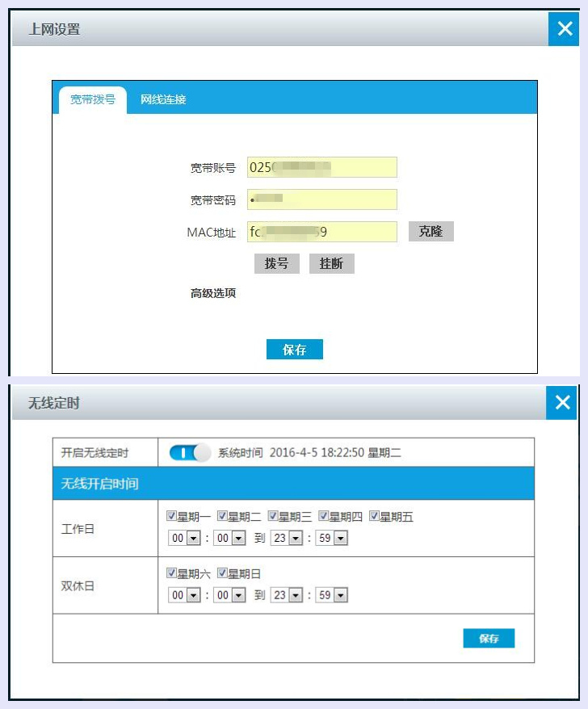Click the 宽带账号 input field

click(x=322, y=167)
